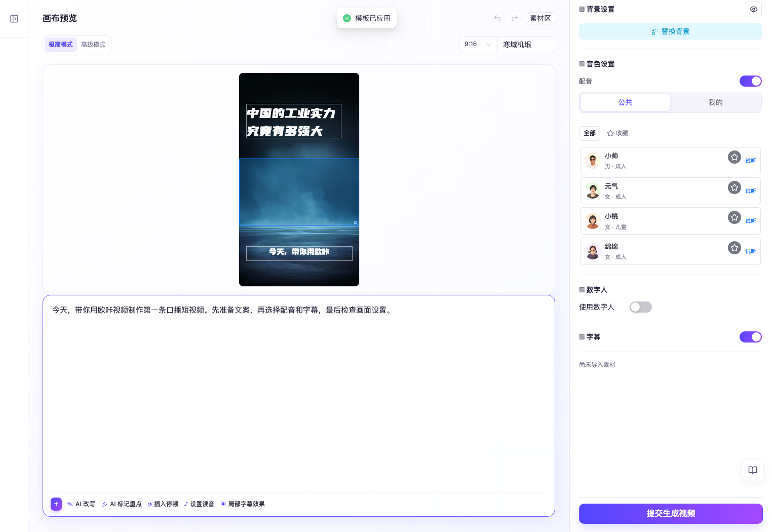Click 替换背景 button

click(x=670, y=31)
